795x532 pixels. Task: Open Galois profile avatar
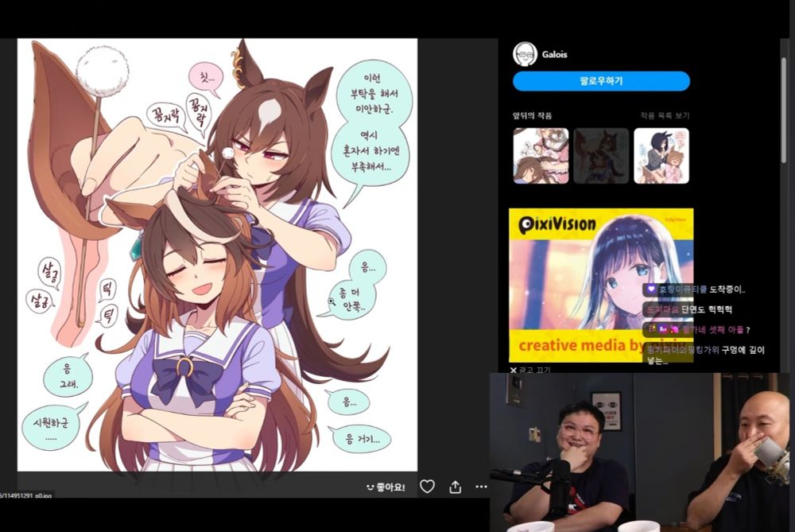[525, 54]
